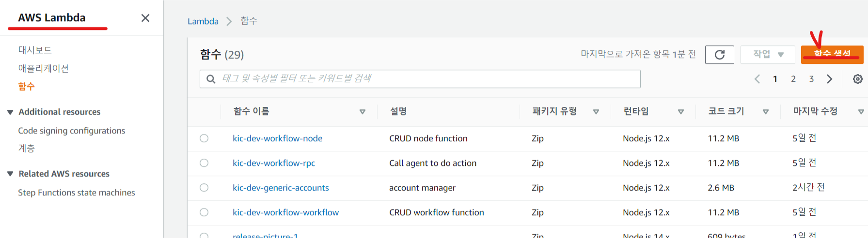Open 계층 layers page
Image resolution: width=868 pixels, height=238 pixels.
coord(26,149)
